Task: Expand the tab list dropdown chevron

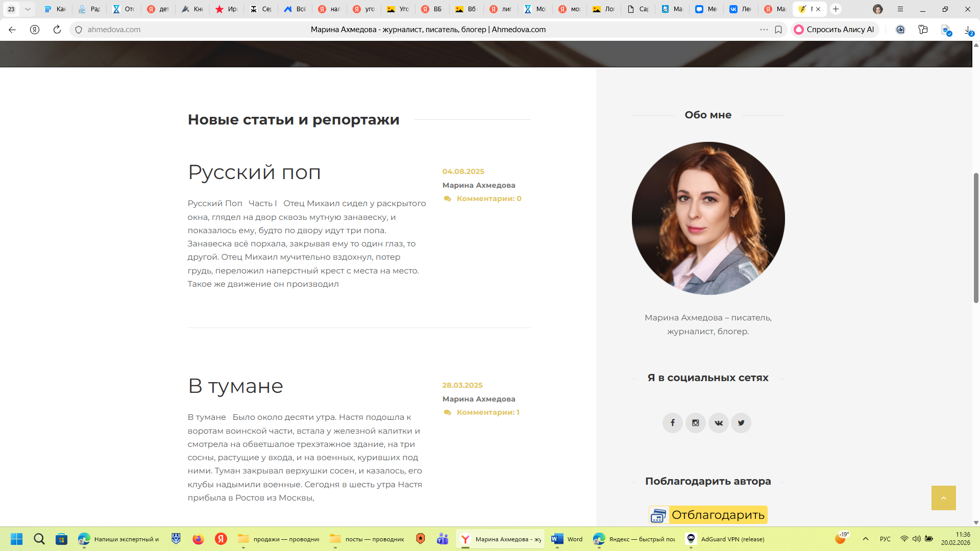Action: [28, 9]
